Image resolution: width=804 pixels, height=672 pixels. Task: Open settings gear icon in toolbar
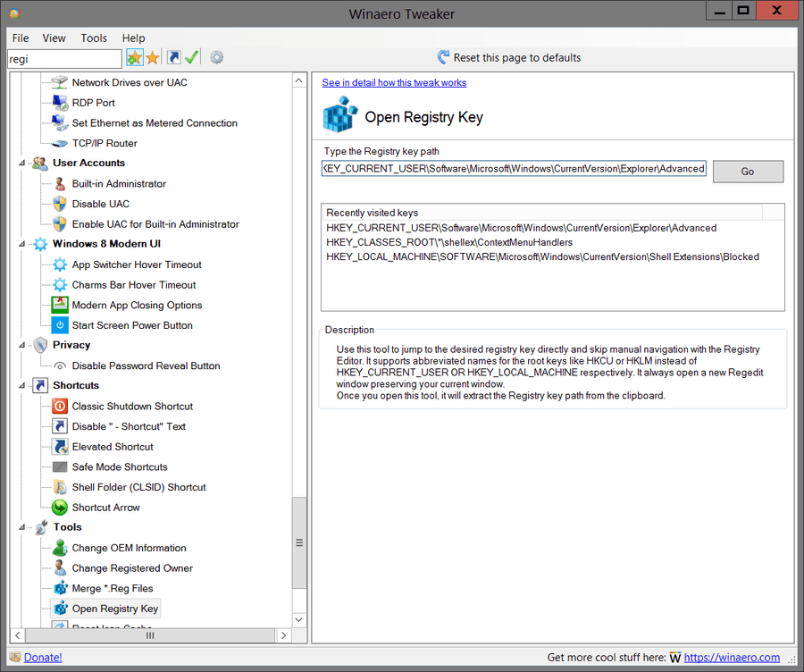tap(217, 57)
